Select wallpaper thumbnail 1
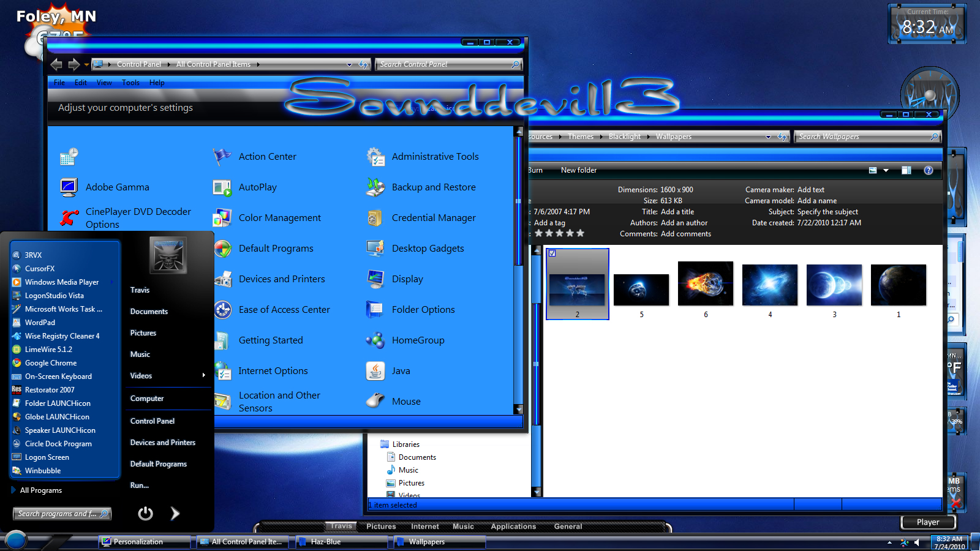The image size is (980, 551). pos(899,285)
